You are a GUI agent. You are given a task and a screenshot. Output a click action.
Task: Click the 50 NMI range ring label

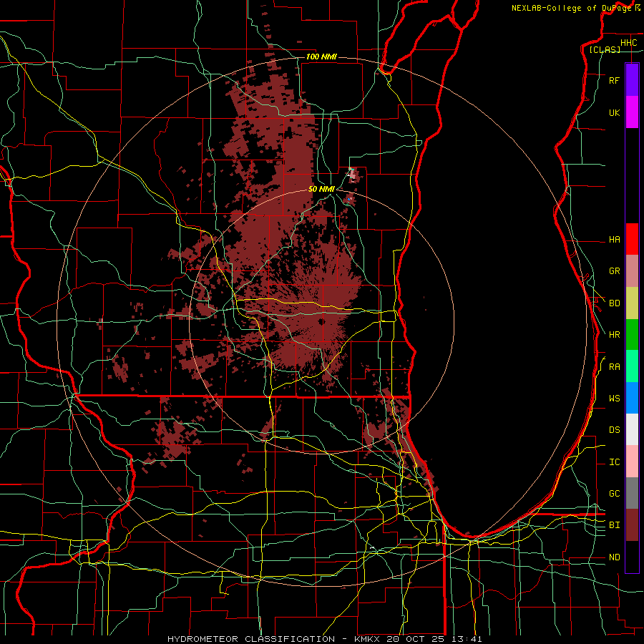pyautogui.click(x=321, y=189)
